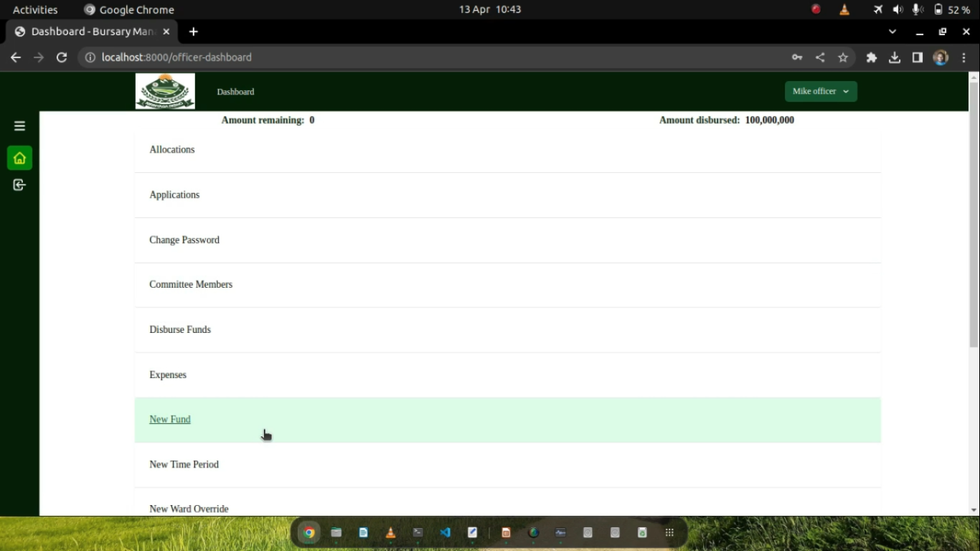Bookmark the page using the star icon
Viewport: 980px width, 551px height.
[x=843, y=57]
